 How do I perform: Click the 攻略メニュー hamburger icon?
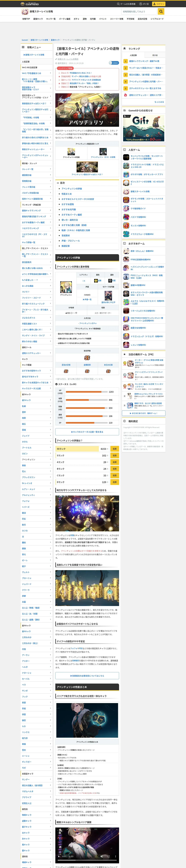point(23,47)
